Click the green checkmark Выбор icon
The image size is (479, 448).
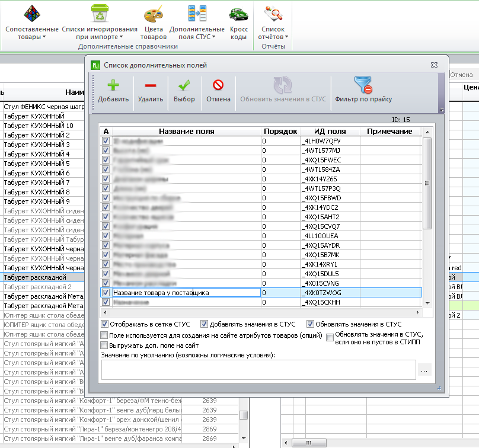coord(184,85)
